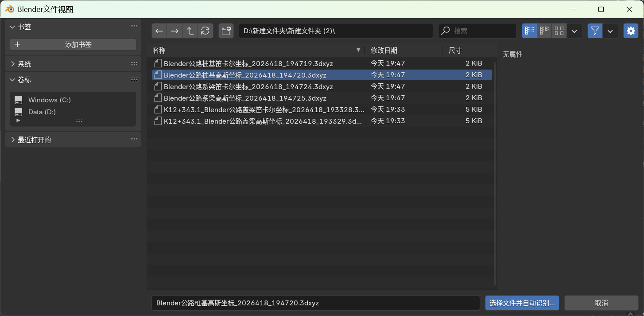Expand the 系统 system panel
The image size is (644, 316).
tap(13, 64)
